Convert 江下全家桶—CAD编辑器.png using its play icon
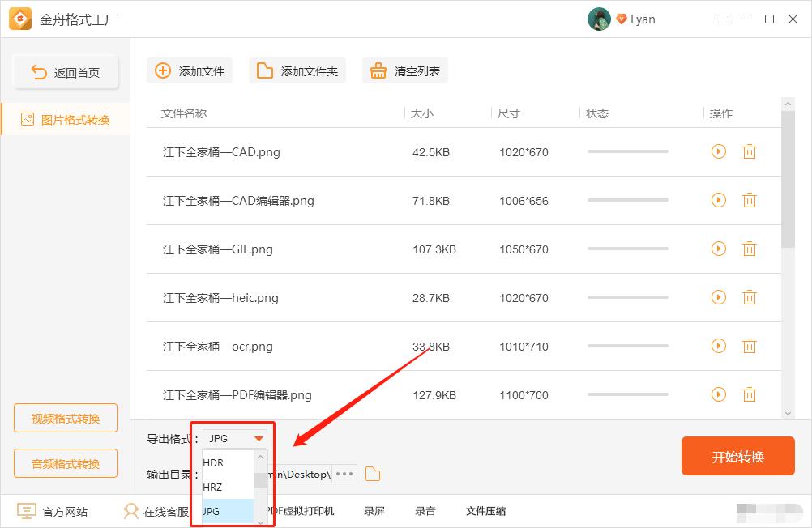 click(718, 200)
